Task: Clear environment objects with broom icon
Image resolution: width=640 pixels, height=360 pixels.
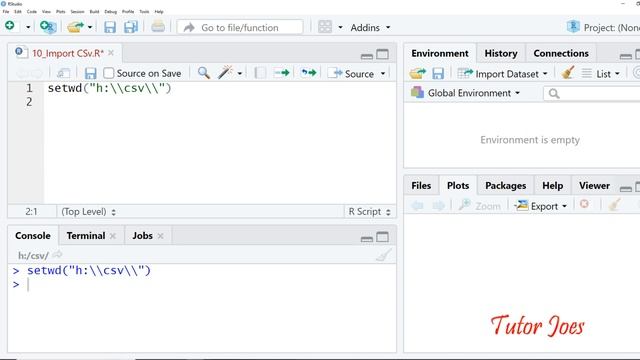Action: (x=568, y=73)
